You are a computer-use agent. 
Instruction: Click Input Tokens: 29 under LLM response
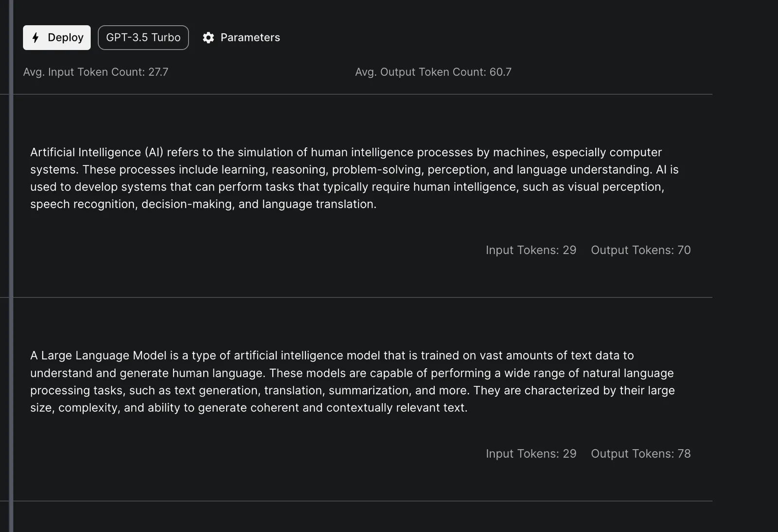point(531,454)
